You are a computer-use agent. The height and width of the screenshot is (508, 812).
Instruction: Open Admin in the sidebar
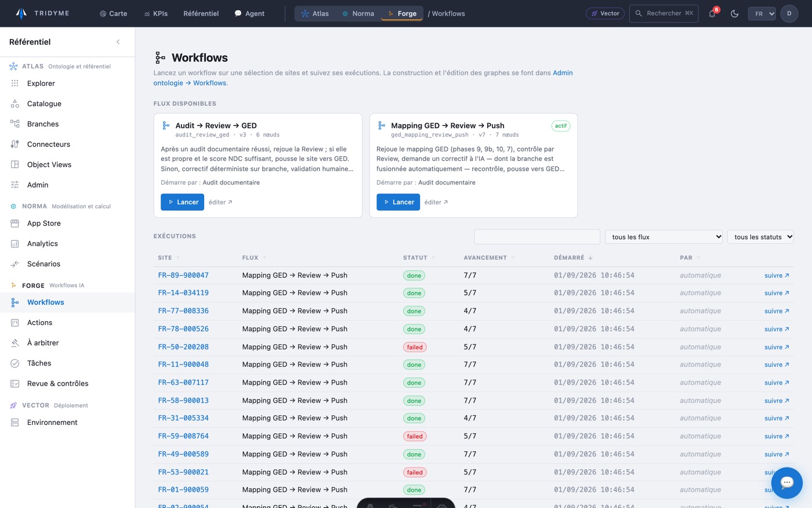[67, 185]
